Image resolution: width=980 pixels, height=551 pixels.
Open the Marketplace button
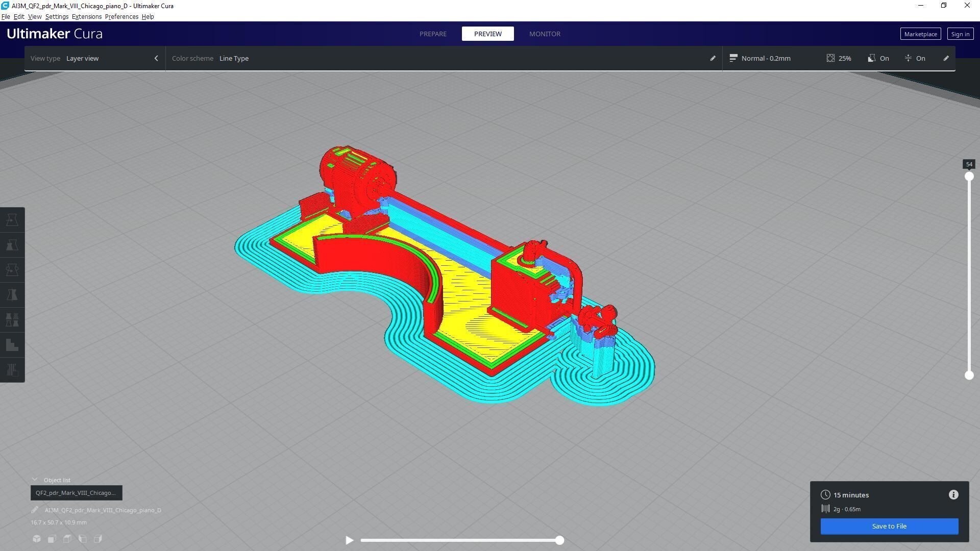coord(920,34)
